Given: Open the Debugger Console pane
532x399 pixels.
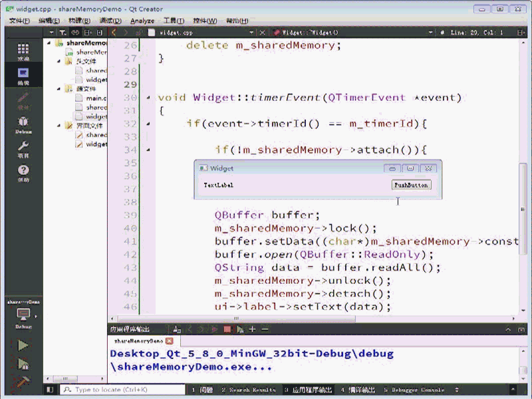Looking at the screenshot, I should click(x=414, y=390).
